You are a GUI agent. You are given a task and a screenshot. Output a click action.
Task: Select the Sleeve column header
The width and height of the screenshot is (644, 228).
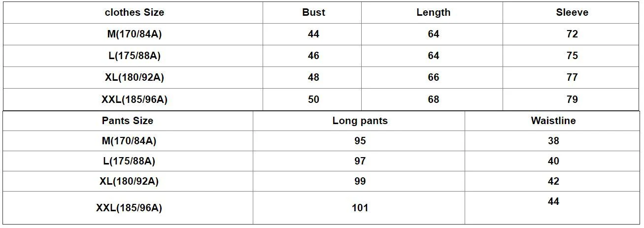(x=572, y=12)
